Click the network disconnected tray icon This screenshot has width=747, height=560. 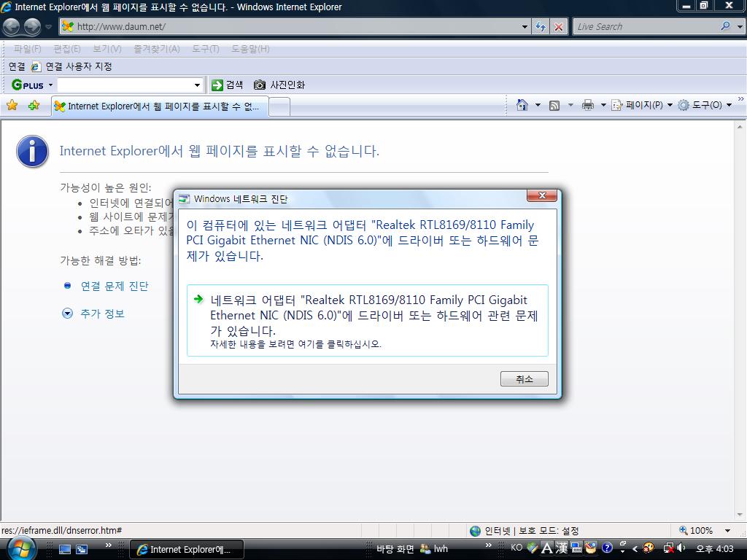(x=669, y=548)
